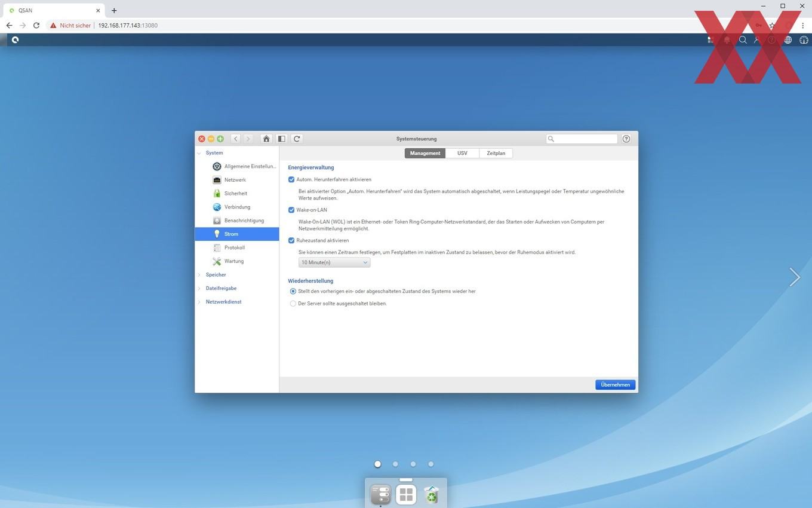Focus the Systemsteuerung search field
This screenshot has width=812, height=508.
point(582,139)
